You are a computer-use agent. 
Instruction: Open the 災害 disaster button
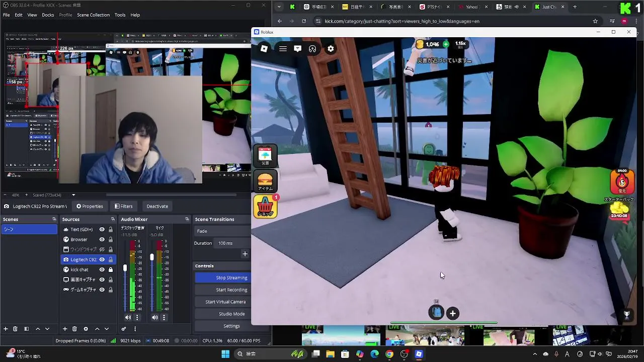[265, 155]
